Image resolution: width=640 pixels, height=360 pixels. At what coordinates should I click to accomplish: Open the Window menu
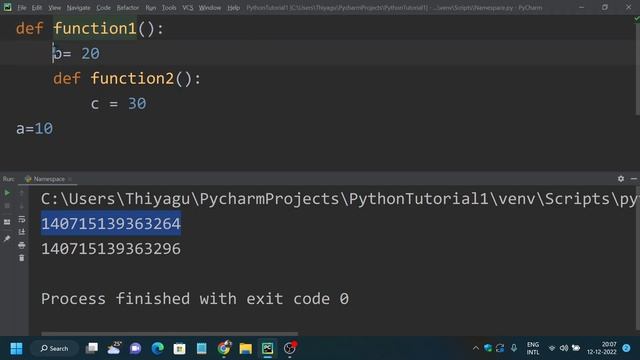[x=210, y=8]
